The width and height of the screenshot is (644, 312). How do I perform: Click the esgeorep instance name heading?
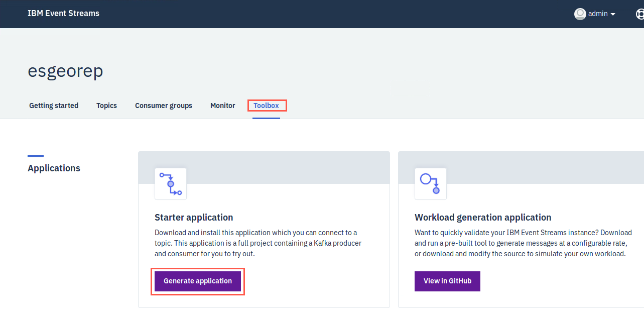pyautogui.click(x=65, y=71)
